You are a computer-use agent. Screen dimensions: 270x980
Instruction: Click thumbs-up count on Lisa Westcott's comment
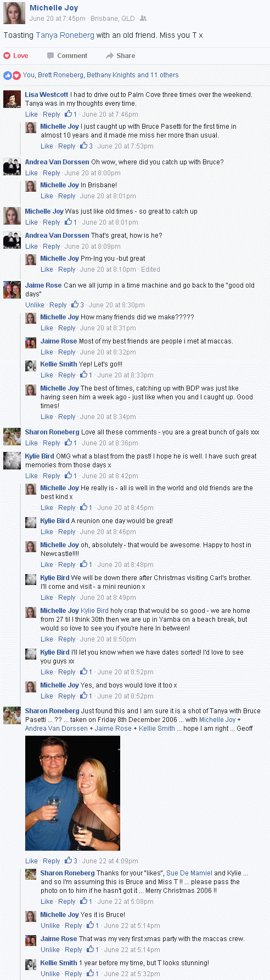71,114
